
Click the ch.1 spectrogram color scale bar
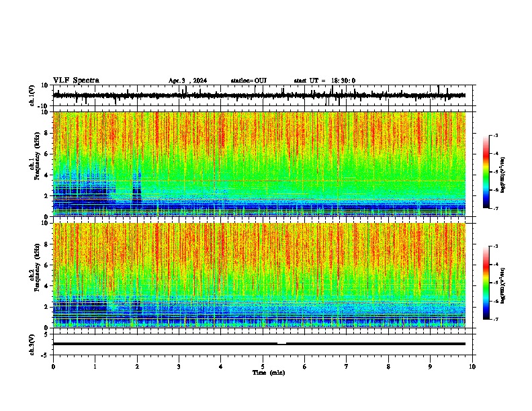click(x=486, y=172)
